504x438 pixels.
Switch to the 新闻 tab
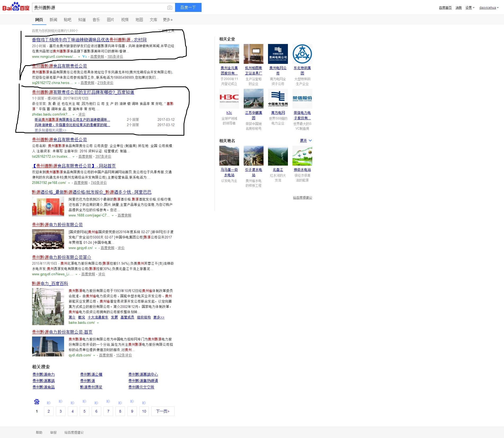[x=53, y=20]
